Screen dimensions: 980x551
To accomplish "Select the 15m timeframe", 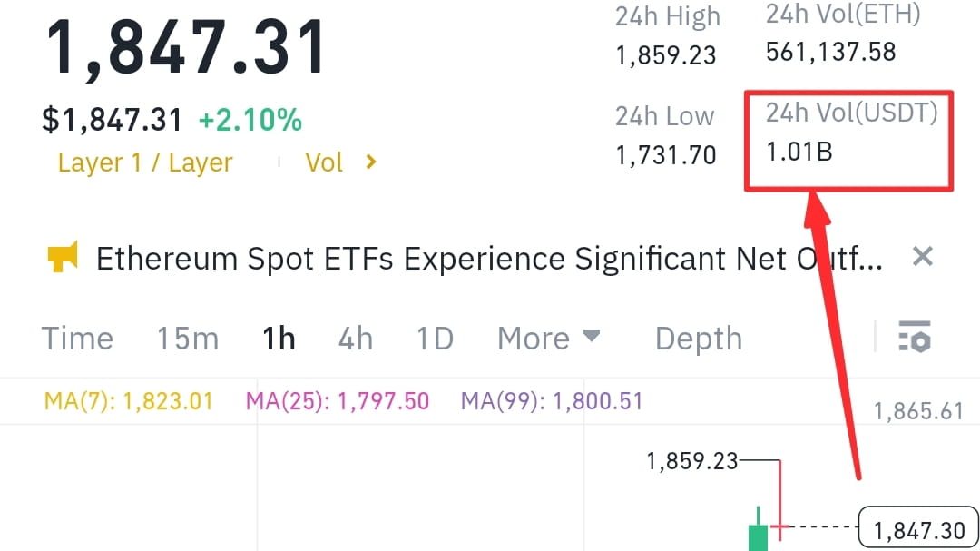I will (188, 338).
